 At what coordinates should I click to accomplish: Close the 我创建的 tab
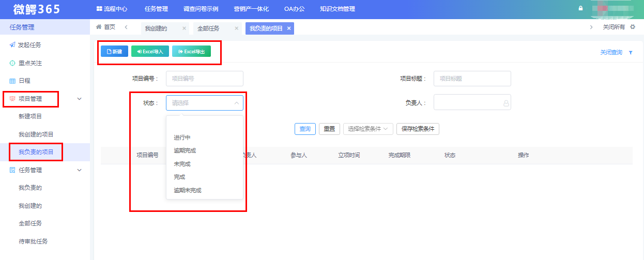pos(184,28)
